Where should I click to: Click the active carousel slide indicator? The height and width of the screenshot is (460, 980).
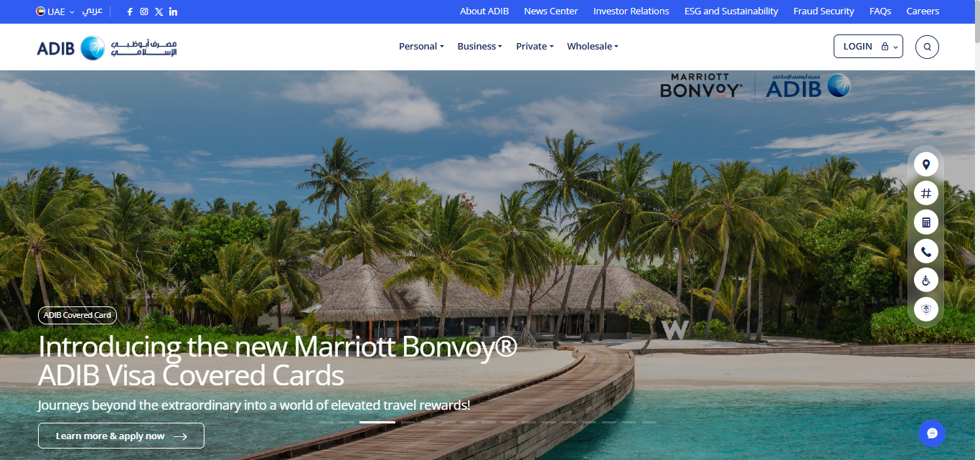pos(377,422)
